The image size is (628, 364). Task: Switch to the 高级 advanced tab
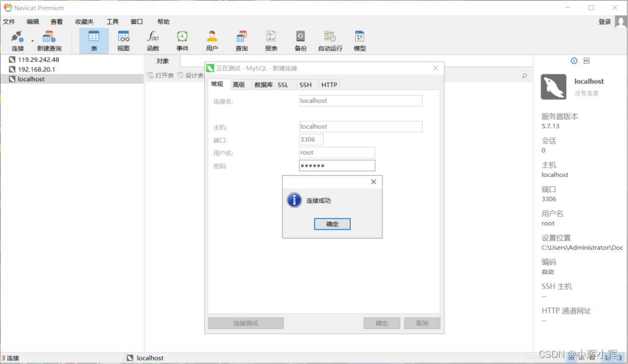[239, 85]
